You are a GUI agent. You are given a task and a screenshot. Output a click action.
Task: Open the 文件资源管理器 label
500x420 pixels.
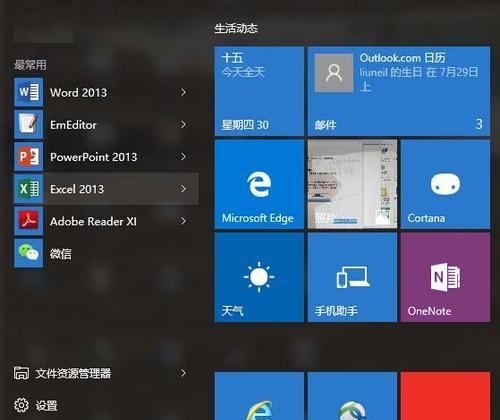click(73, 373)
